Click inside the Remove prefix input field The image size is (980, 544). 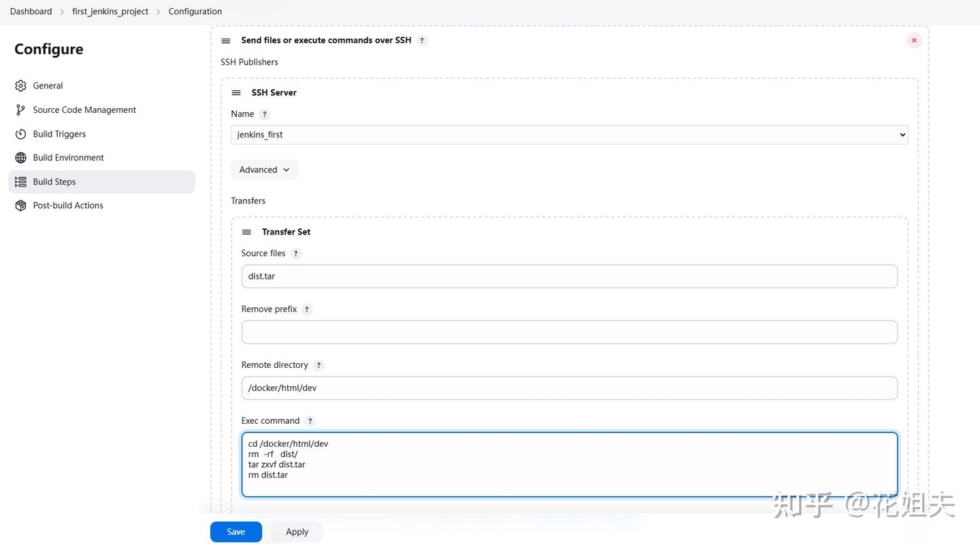tap(569, 332)
